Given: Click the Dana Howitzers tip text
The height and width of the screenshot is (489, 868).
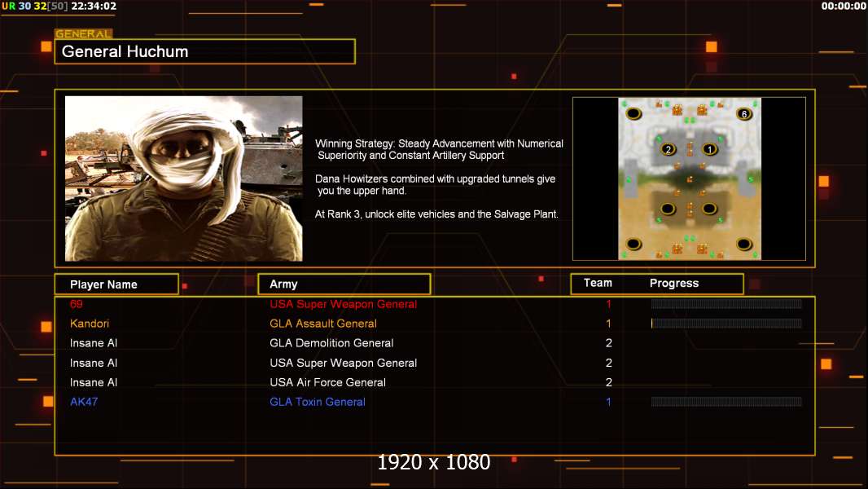Looking at the screenshot, I should click(x=435, y=184).
